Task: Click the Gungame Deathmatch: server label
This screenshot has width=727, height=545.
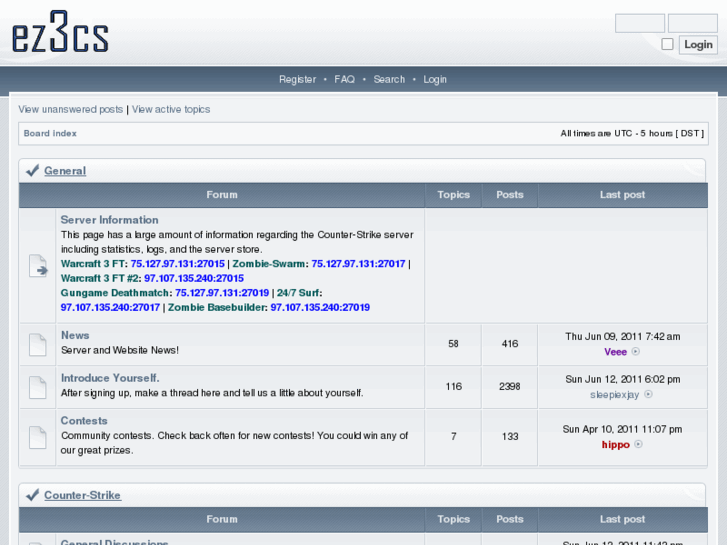Action: click(116, 293)
